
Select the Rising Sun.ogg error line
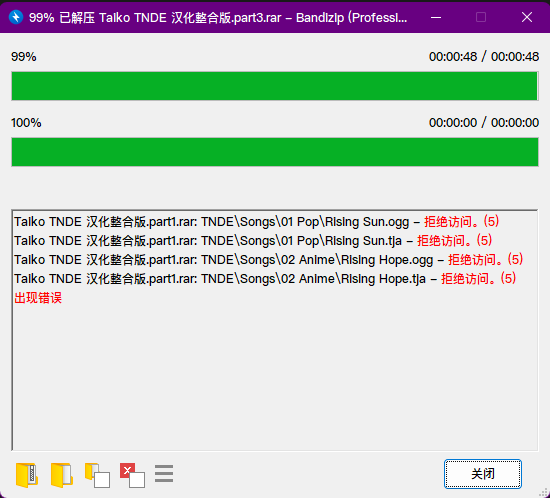point(256,222)
